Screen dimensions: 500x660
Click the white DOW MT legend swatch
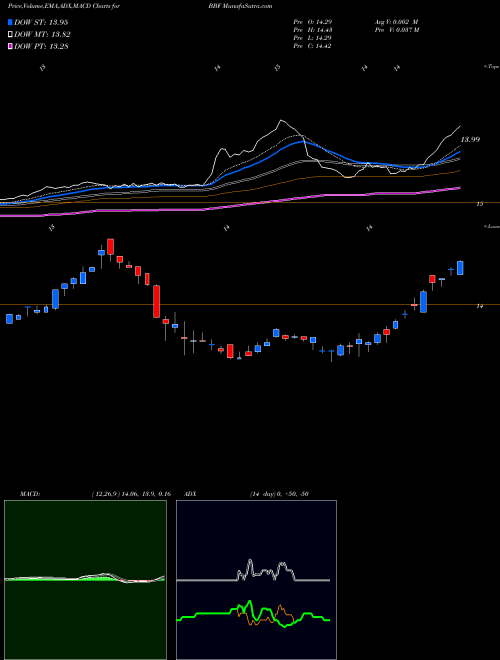click(11, 35)
